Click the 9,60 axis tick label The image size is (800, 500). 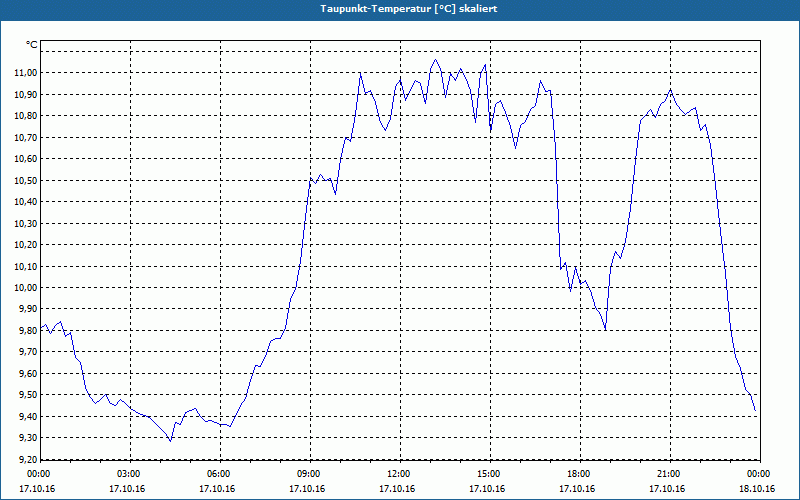pyautogui.click(x=29, y=373)
